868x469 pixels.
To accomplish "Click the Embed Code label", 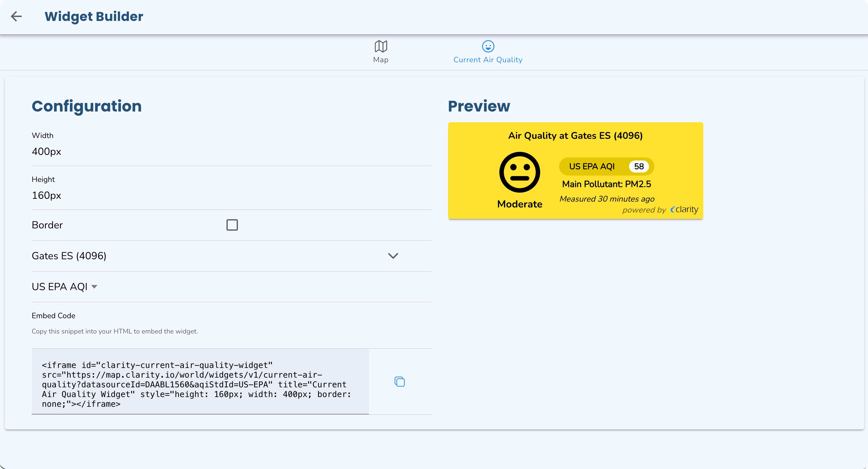I will (53, 315).
